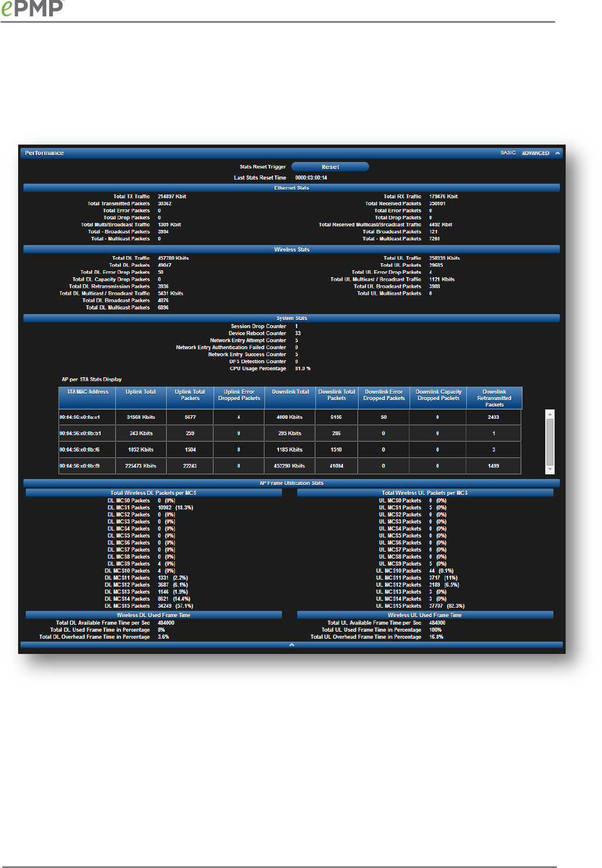The image size is (602, 868).
Task: Click Total UL Traffic value 258339 Kbits
Action: [x=445, y=258]
